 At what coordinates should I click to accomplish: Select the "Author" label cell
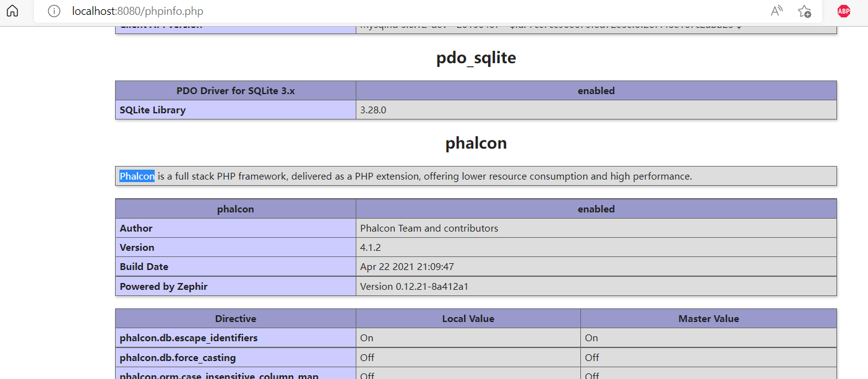[x=236, y=228]
